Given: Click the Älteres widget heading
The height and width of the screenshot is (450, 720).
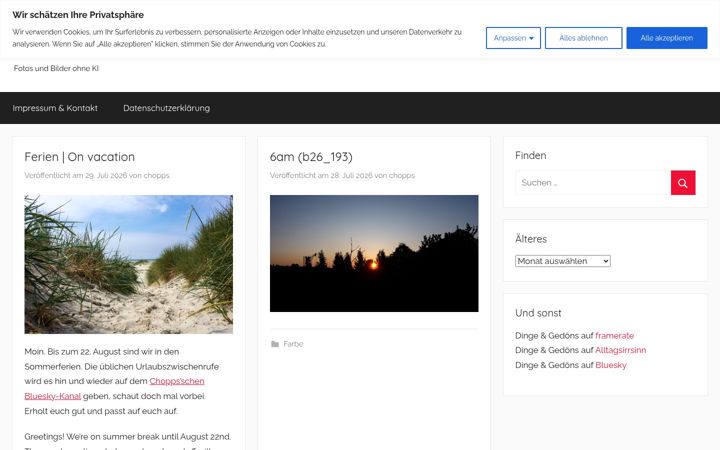Looking at the screenshot, I should 531,239.
